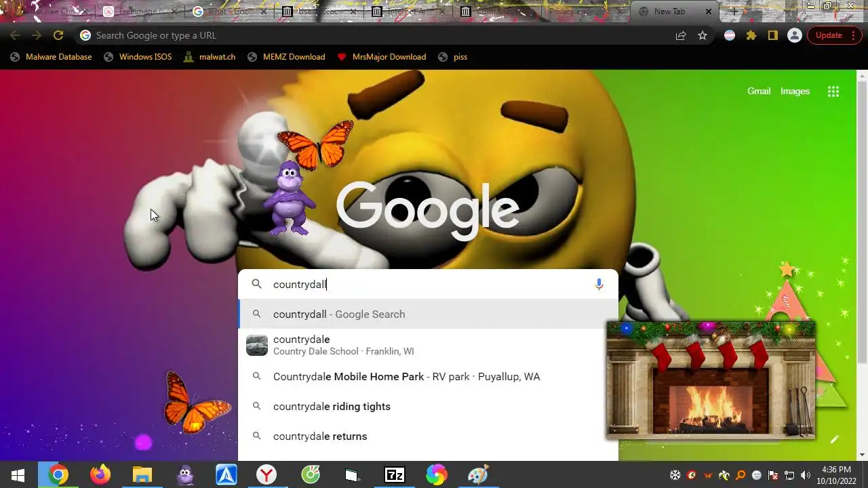Open the 7z archiver in taskbar
The height and width of the screenshot is (488, 868).
[394, 475]
